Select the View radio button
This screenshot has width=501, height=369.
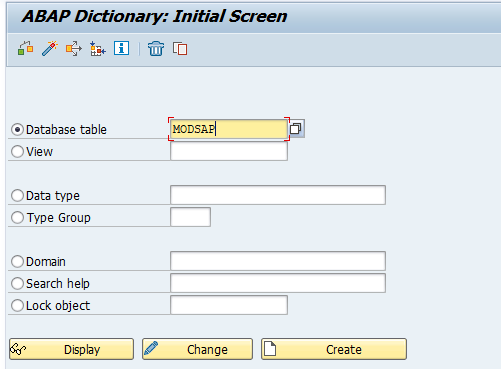point(17,151)
